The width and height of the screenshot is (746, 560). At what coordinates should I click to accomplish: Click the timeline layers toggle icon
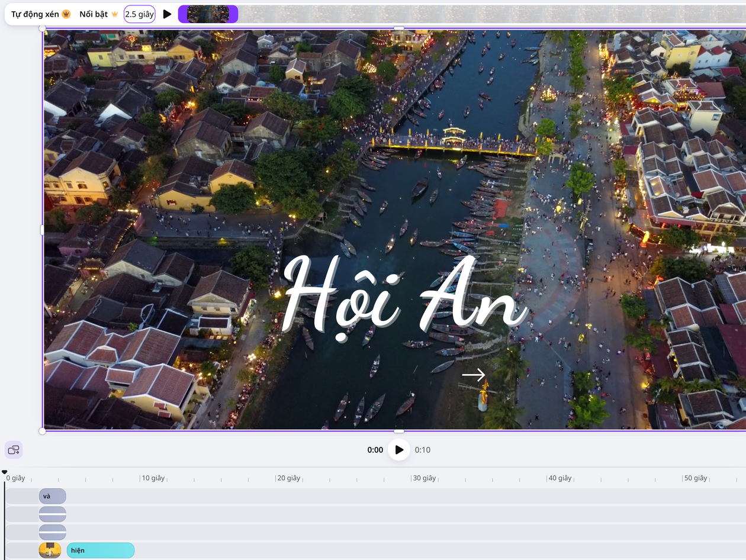(14, 450)
